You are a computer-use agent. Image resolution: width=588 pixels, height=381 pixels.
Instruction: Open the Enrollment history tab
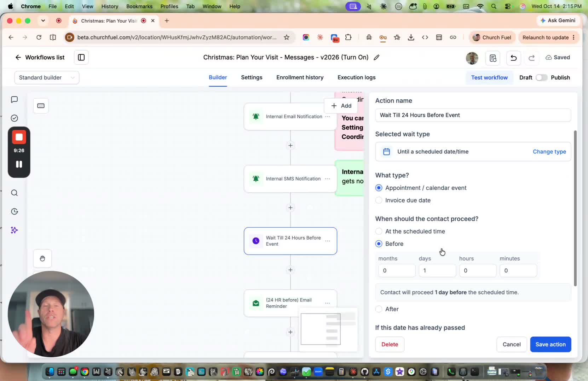300,77
